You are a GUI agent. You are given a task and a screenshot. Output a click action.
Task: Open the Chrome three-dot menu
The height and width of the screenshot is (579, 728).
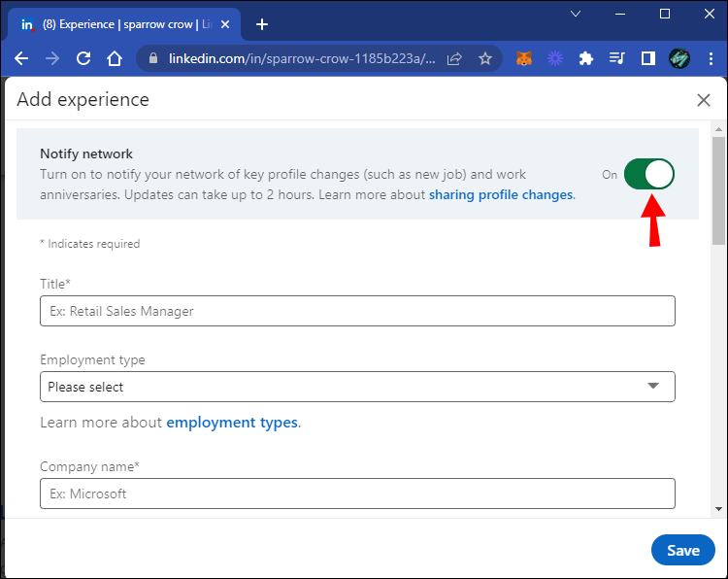click(x=710, y=58)
